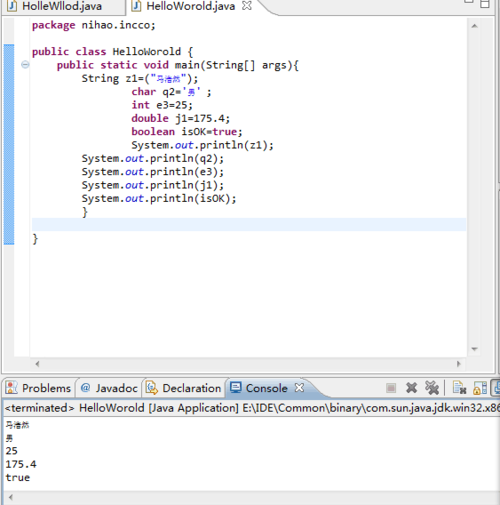Click Remove All Terminated Launches icon
Screen dimensions: 500x505
point(432,388)
